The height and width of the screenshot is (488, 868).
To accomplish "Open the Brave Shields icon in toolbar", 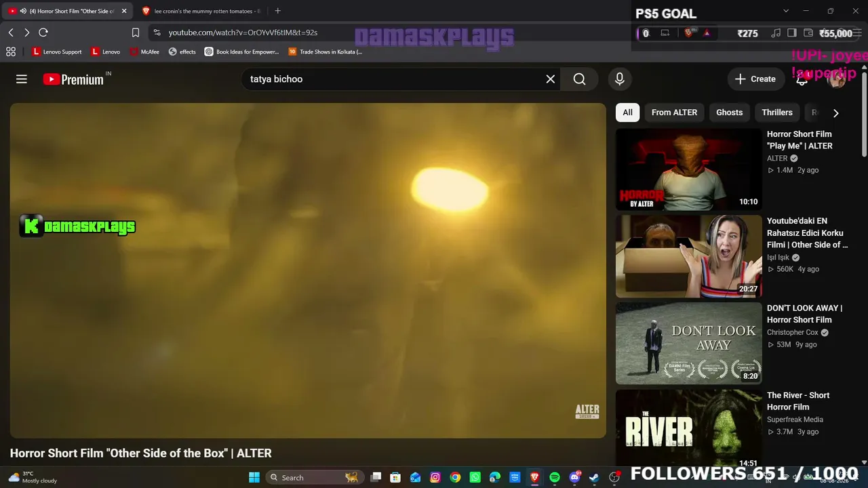I will coord(689,33).
